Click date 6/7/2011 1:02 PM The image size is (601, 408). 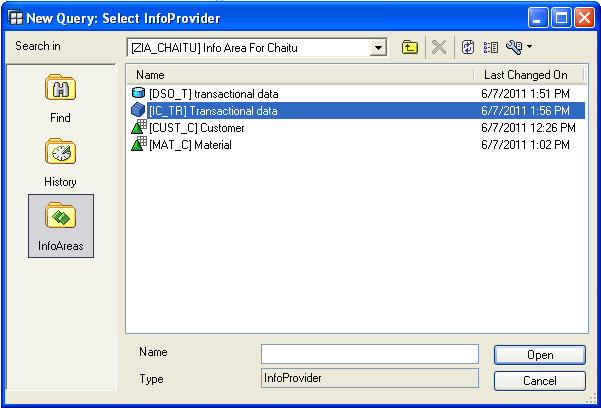[x=525, y=144]
